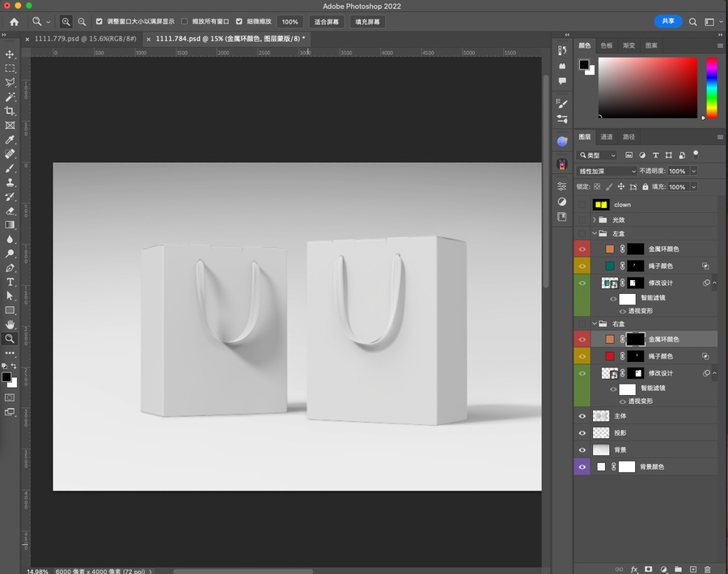Switch to the 渐变 gradients tab
Screen dimensions: 728x574
coord(629,45)
